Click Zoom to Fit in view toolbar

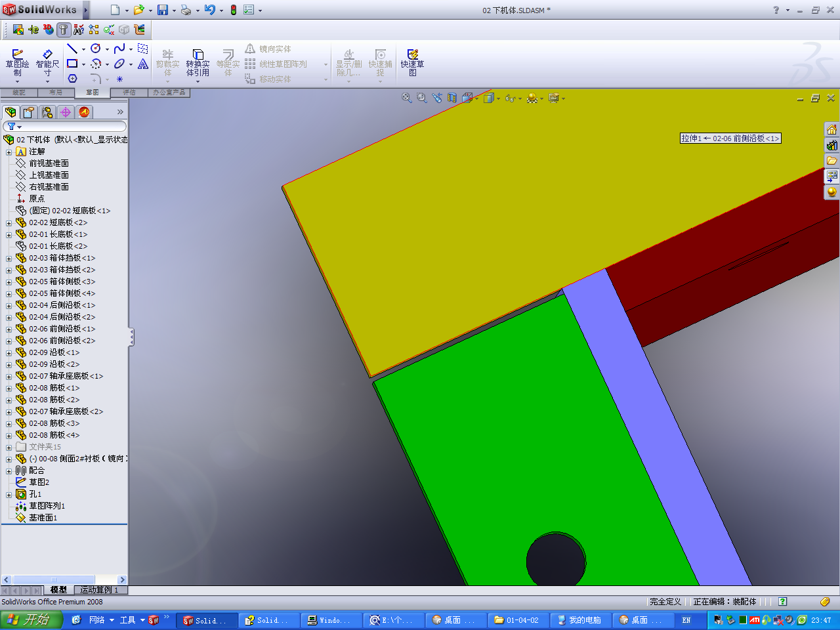tap(407, 98)
